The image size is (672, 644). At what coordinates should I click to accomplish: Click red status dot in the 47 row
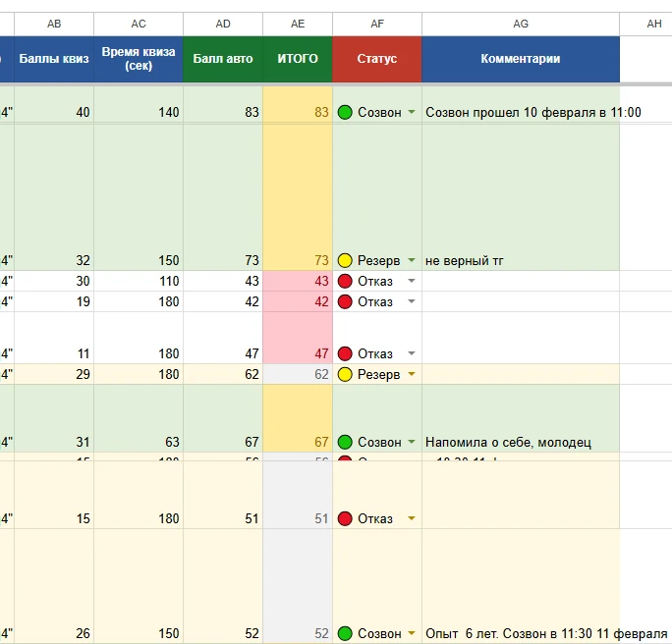(x=345, y=353)
